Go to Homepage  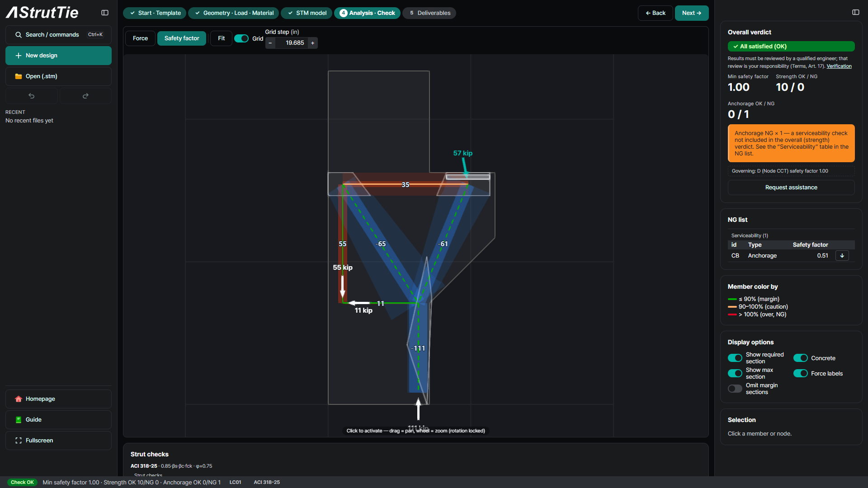pyautogui.click(x=58, y=399)
